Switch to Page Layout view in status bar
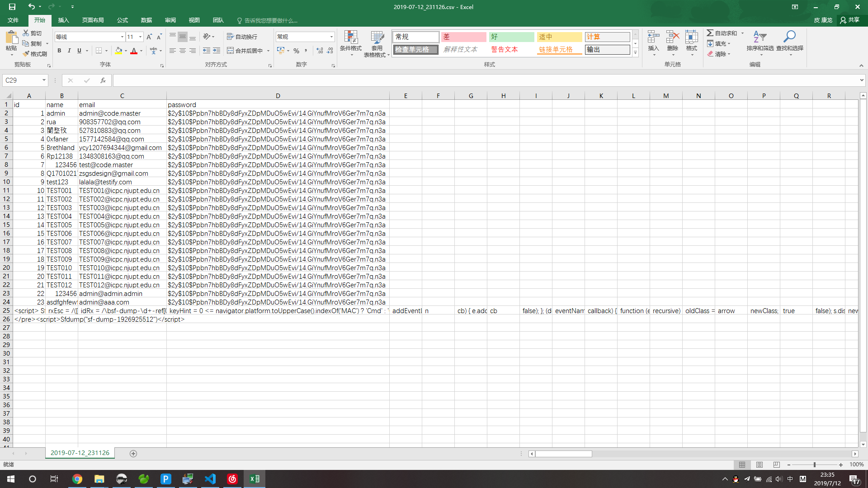The height and width of the screenshot is (488, 868). coord(759,465)
